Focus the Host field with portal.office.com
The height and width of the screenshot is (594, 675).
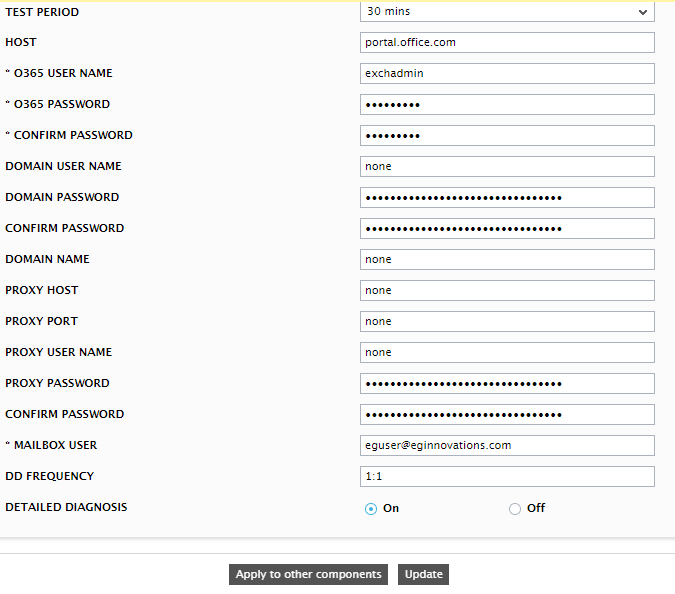tap(507, 43)
